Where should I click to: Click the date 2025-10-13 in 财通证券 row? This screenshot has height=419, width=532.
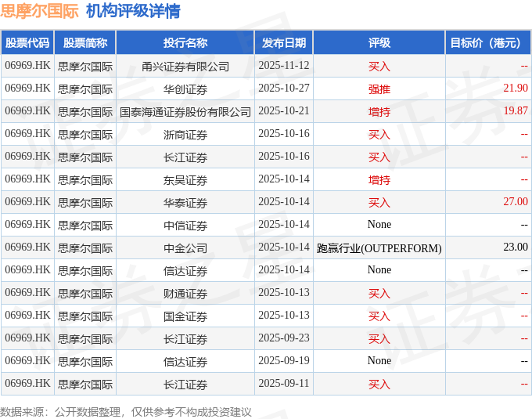point(284,292)
